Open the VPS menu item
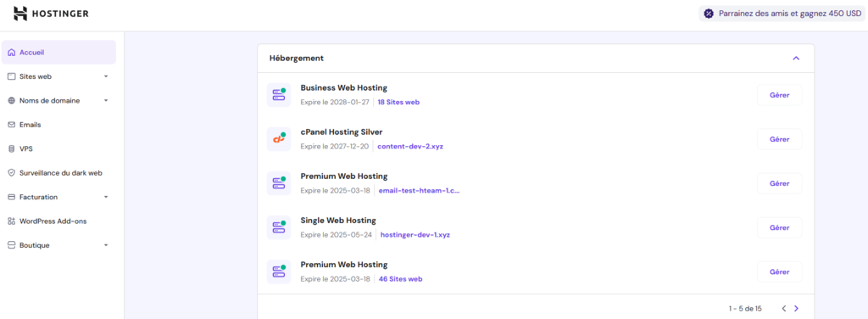The image size is (868, 319). pyautogui.click(x=58, y=149)
